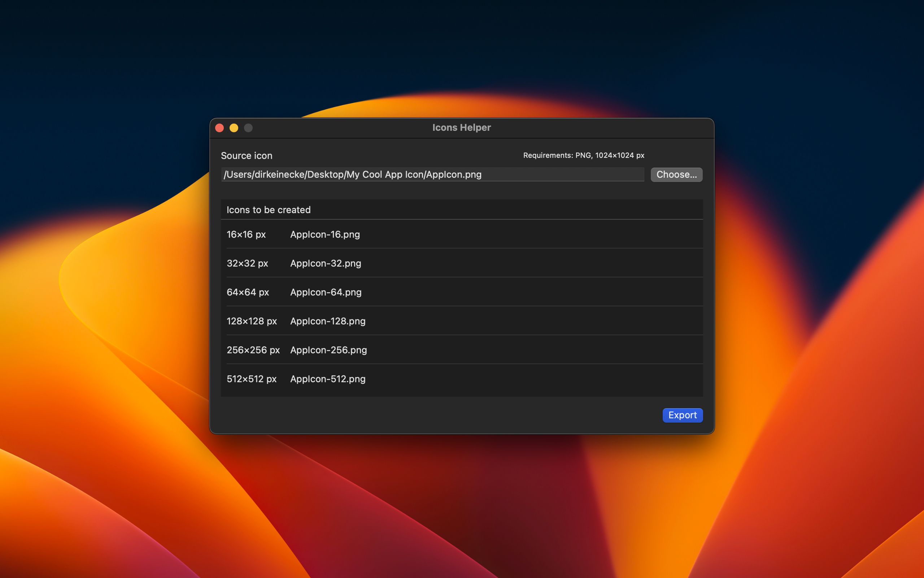This screenshot has height=578, width=924.
Task: Click the Icons to be created header
Action: pyautogui.click(x=269, y=210)
